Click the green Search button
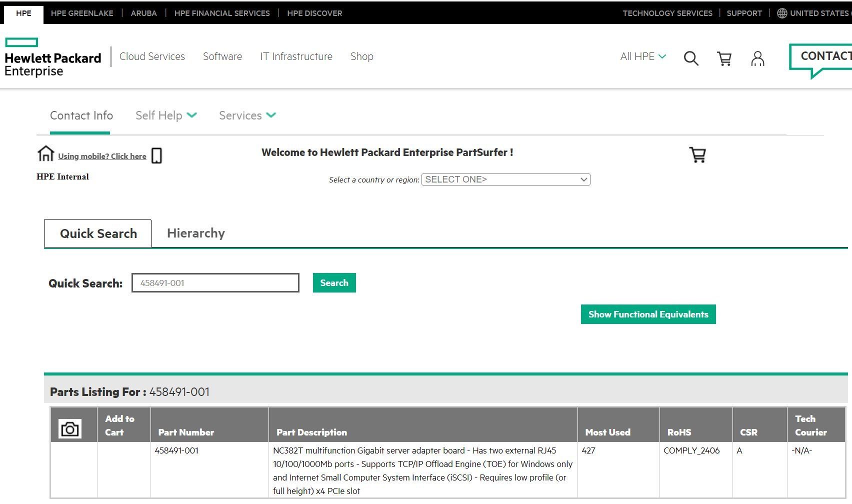The image size is (852, 504). click(x=334, y=283)
